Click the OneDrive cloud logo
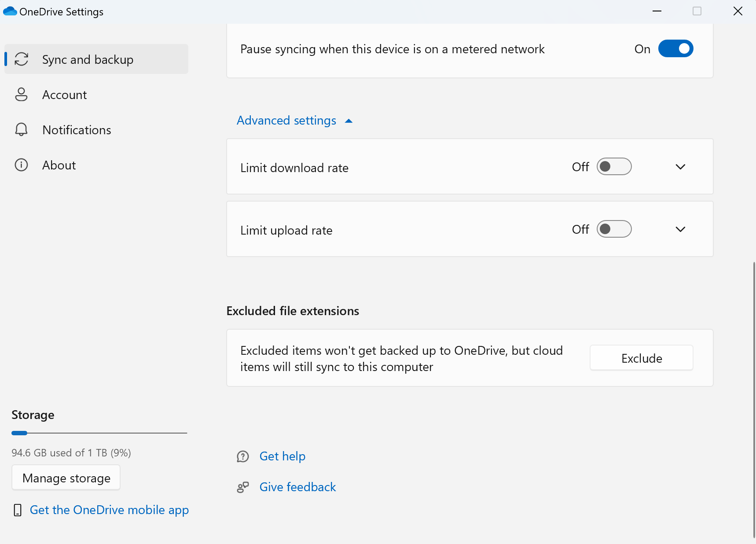756x544 pixels. click(10, 11)
